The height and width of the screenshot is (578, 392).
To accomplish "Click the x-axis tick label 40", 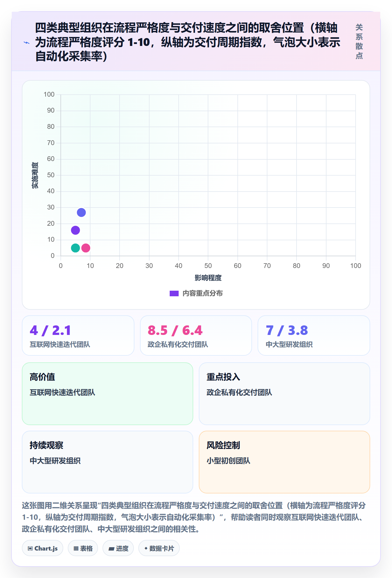I will coord(179,266).
